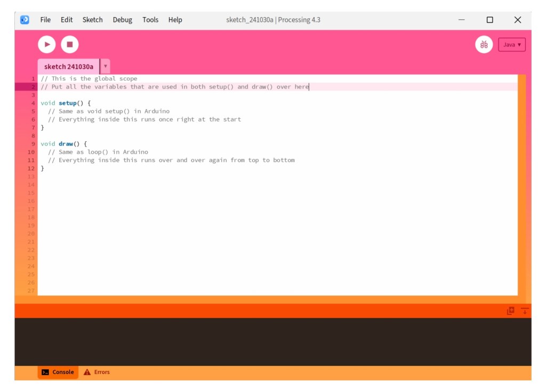Collapse the console panel with the arrow icon
This screenshot has width=546, height=392.
click(525, 311)
